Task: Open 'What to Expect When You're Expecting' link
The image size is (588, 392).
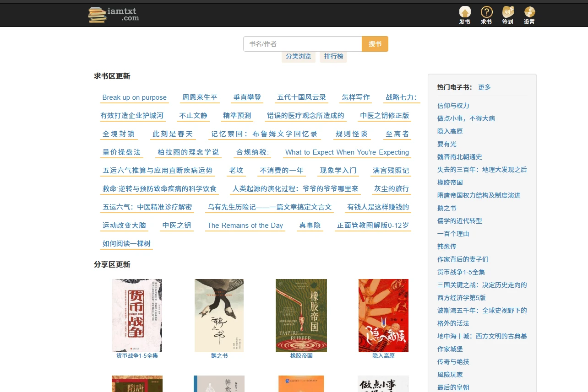Action: [347, 152]
